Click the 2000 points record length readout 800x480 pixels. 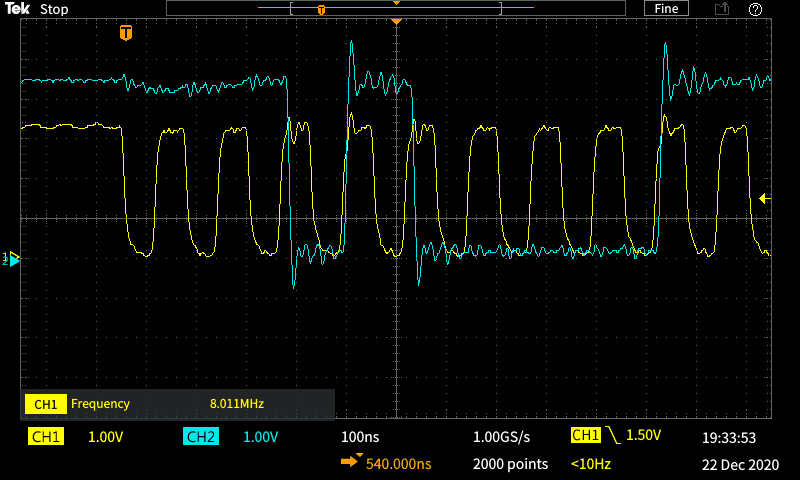[510, 464]
